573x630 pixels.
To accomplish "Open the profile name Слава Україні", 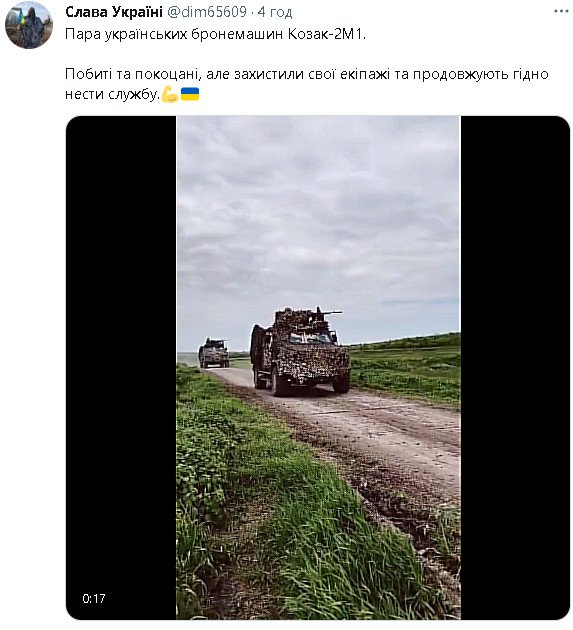I will pos(114,12).
